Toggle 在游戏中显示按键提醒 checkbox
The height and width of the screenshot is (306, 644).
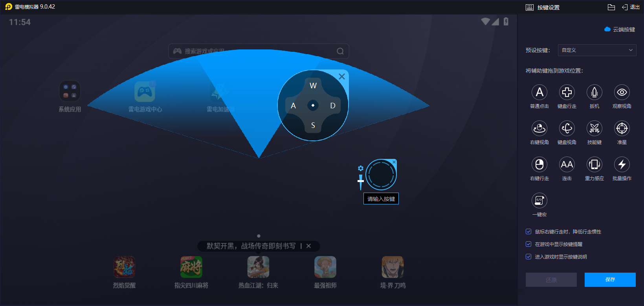coord(528,244)
